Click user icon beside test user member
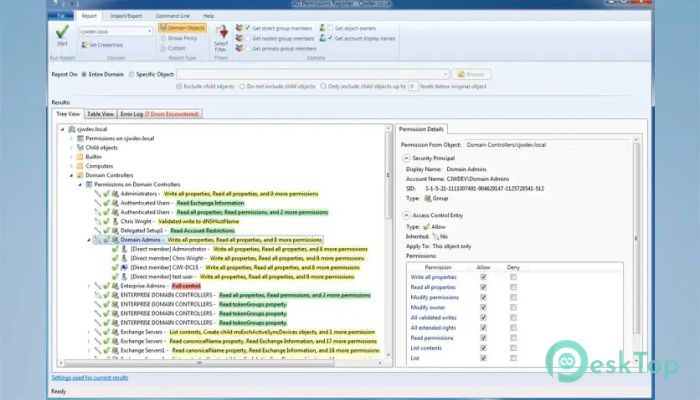This screenshot has height=400, width=700. pos(125,277)
